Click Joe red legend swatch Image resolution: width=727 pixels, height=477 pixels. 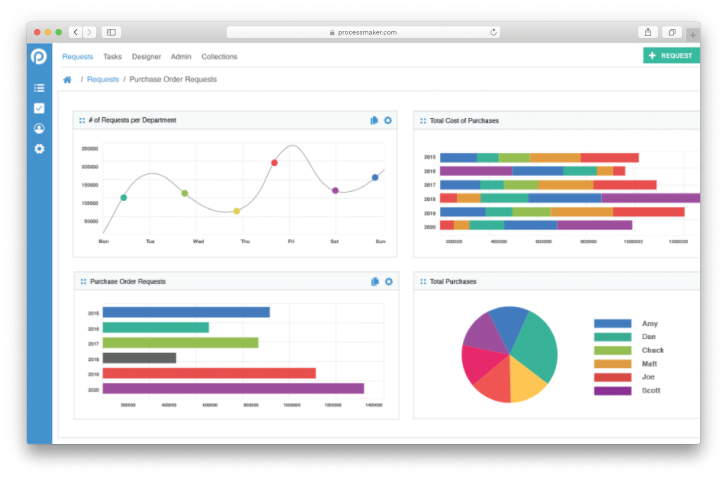click(612, 377)
